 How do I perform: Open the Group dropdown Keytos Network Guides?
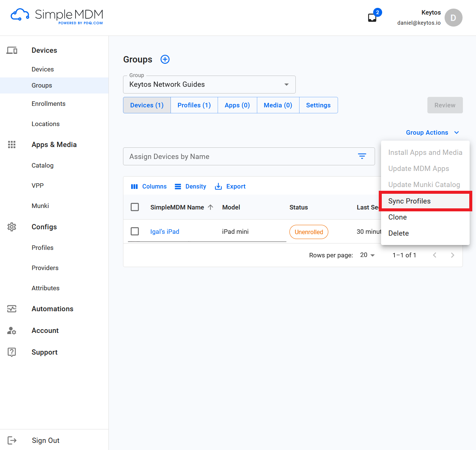coord(209,85)
